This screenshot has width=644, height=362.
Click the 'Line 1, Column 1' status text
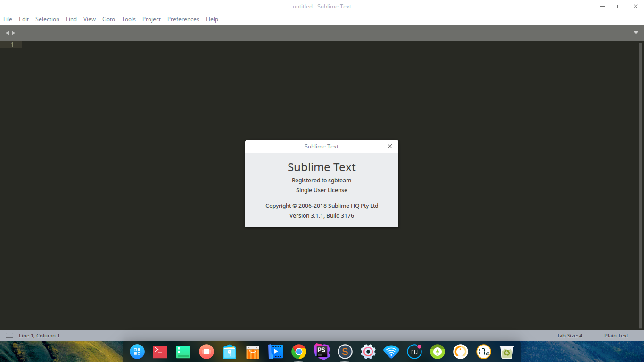(x=39, y=336)
